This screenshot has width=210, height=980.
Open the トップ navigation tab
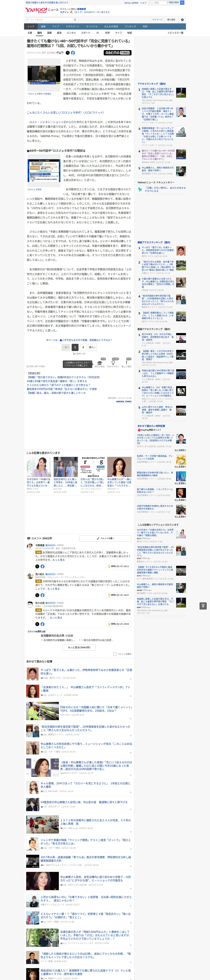(x=31, y=27)
